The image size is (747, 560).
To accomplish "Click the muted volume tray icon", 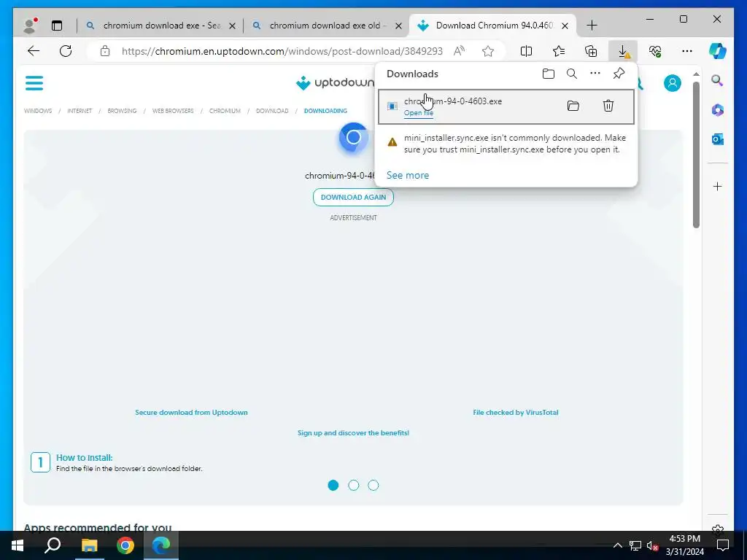I will pyautogui.click(x=652, y=545).
